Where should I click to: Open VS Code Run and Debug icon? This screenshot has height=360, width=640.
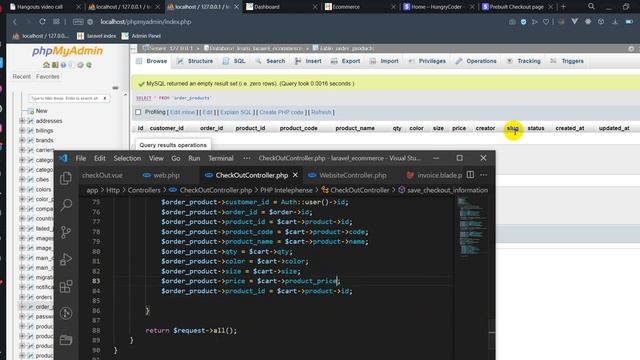[x=66, y=259]
